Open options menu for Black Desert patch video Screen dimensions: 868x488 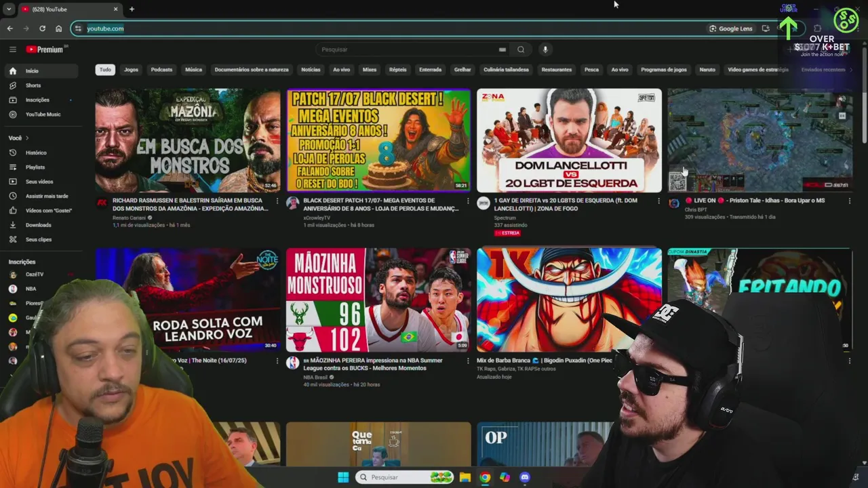(467, 201)
